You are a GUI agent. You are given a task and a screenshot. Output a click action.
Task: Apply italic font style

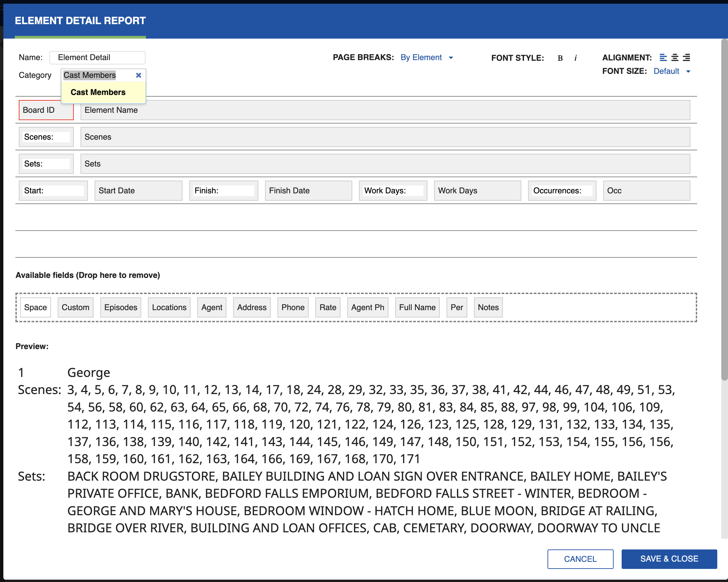pos(575,58)
